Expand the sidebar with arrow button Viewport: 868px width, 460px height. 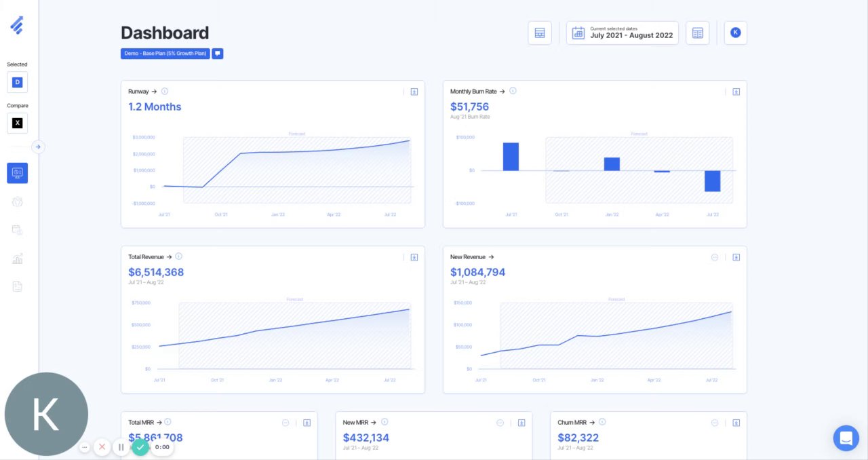(x=38, y=147)
